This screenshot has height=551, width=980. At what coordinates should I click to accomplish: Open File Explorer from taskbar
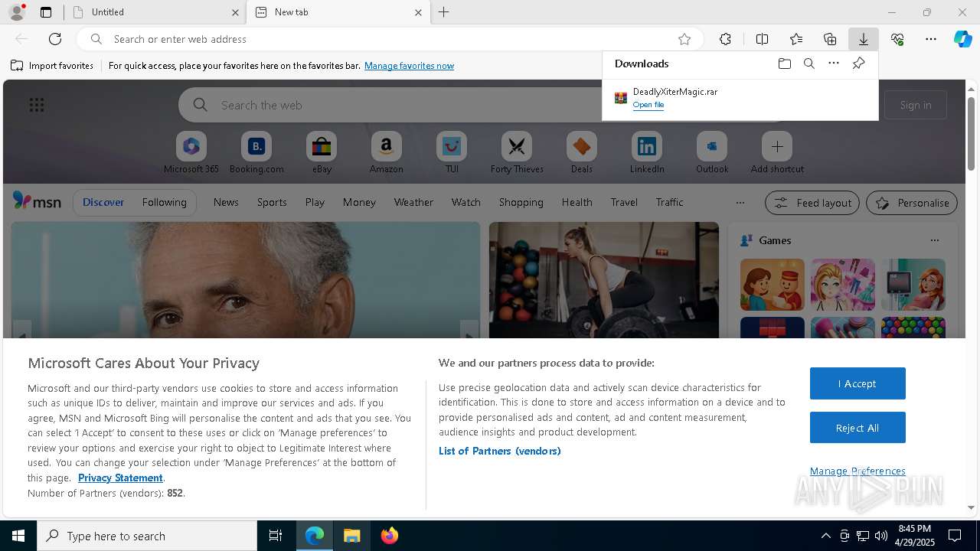click(352, 536)
